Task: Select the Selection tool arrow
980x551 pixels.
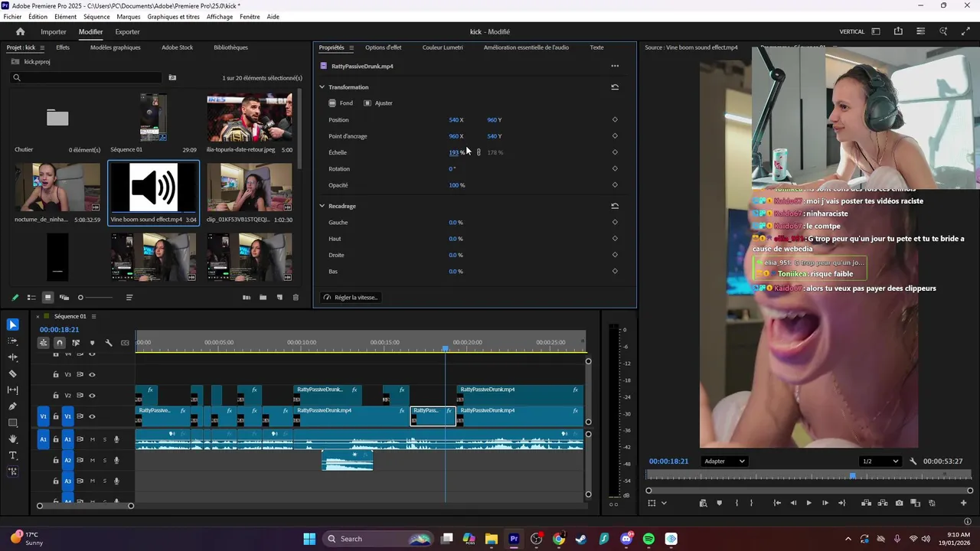Action: (13, 325)
